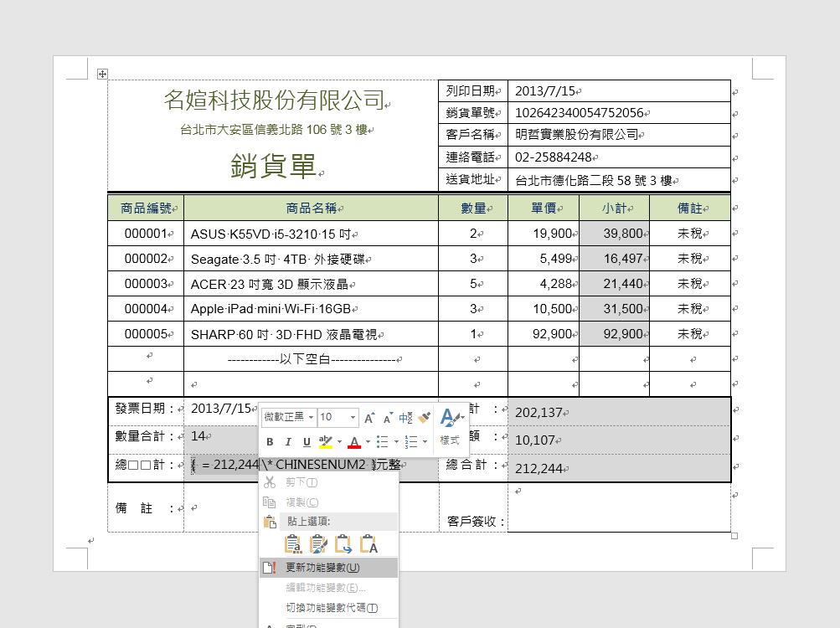
Task: Apply yellow text highlight color
Action: 325,441
